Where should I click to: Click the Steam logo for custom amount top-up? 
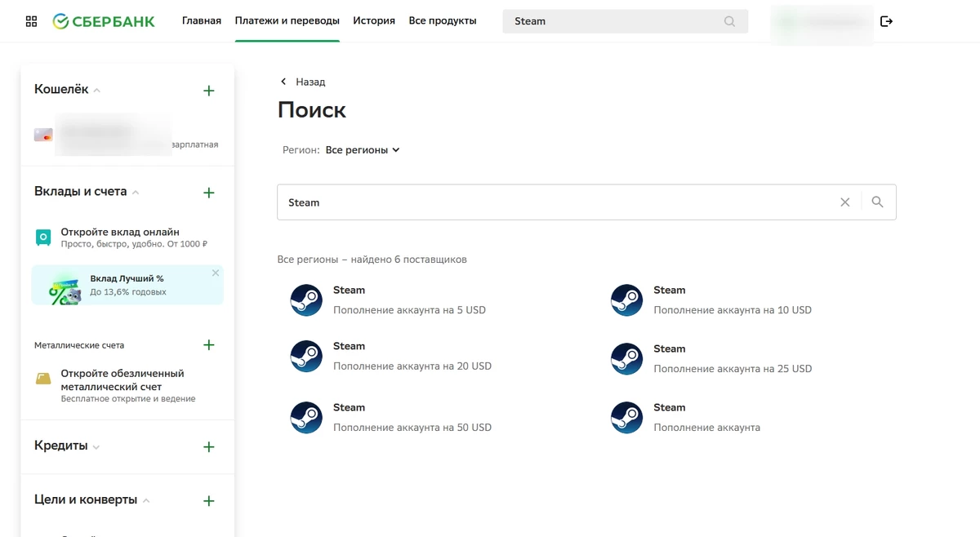[627, 418]
